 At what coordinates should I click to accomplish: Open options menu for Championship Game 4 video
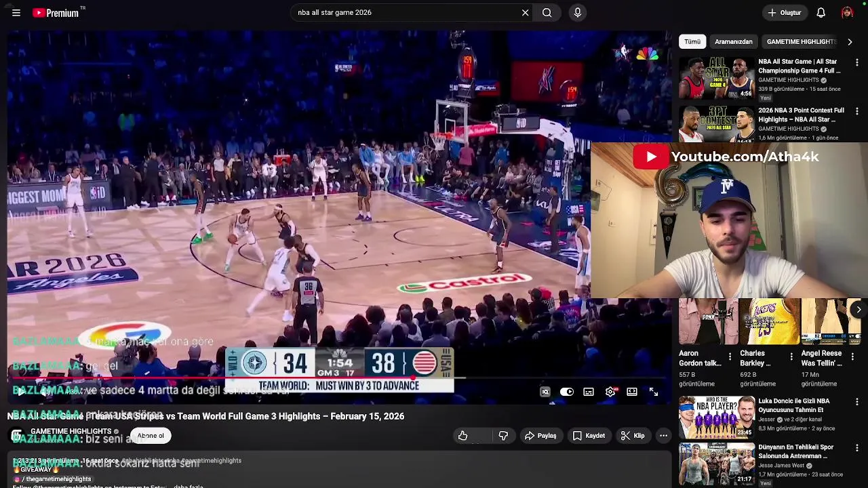[x=857, y=62]
